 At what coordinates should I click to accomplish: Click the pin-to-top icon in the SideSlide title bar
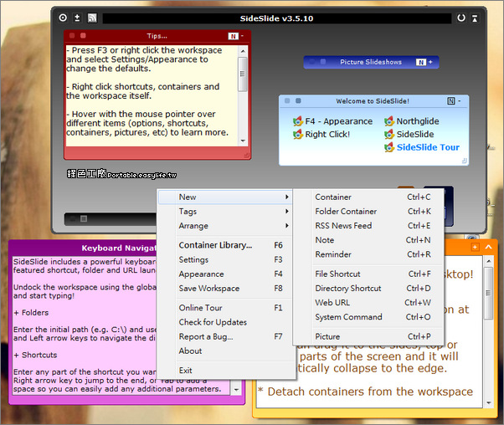475,18
